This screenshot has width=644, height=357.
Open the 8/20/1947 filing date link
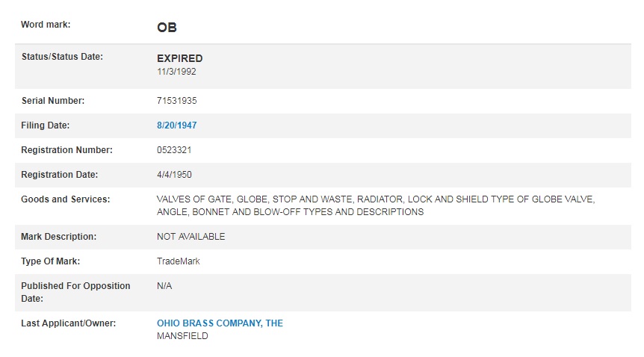pyautogui.click(x=176, y=125)
